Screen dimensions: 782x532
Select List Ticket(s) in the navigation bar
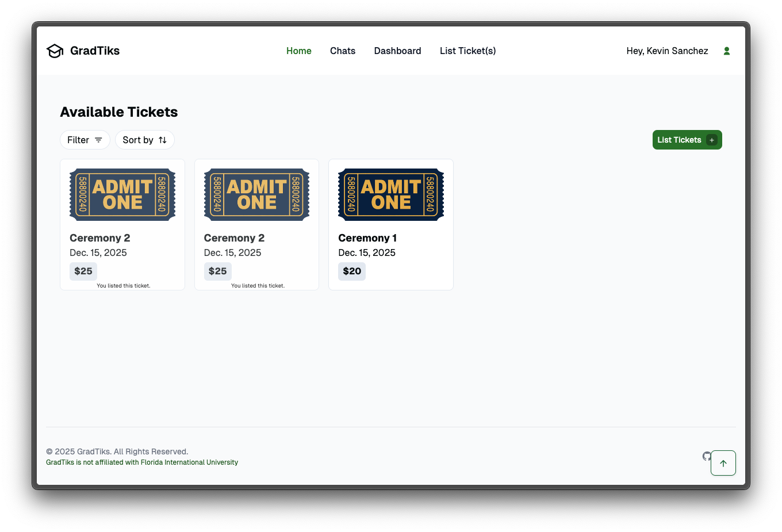[x=467, y=51]
